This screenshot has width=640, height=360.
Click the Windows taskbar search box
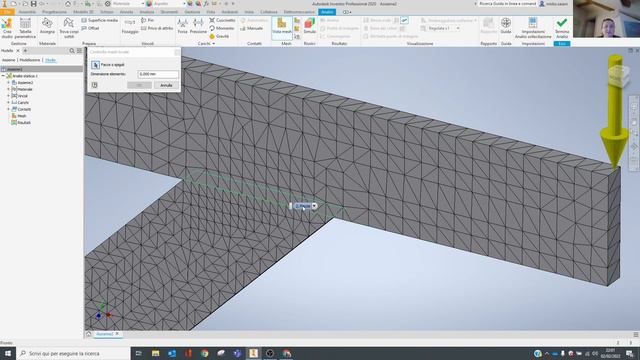pos(73,353)
